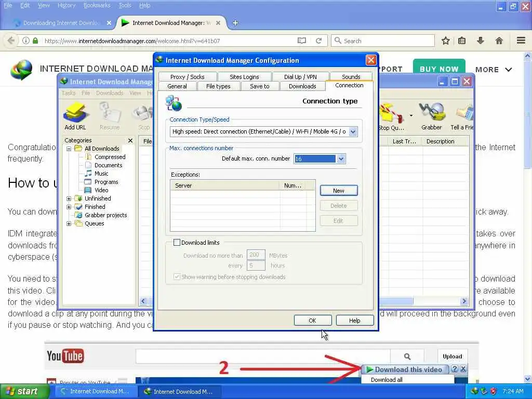Click the red security shield tray icon

click(494, 391)
